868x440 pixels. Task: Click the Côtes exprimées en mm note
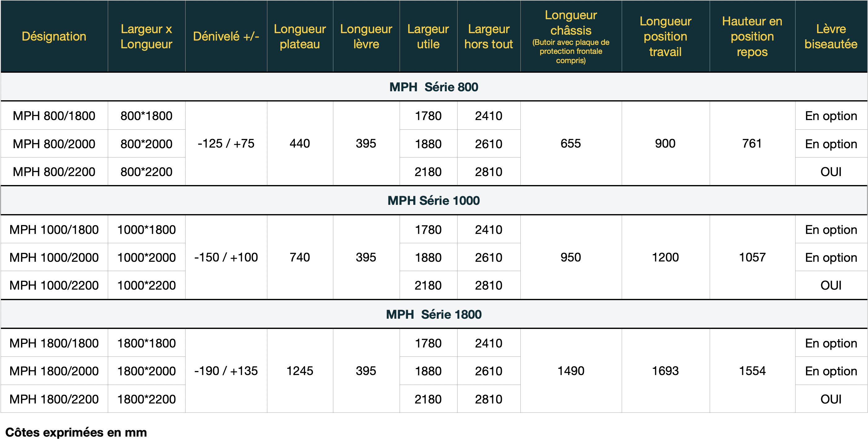click(76, 432)
